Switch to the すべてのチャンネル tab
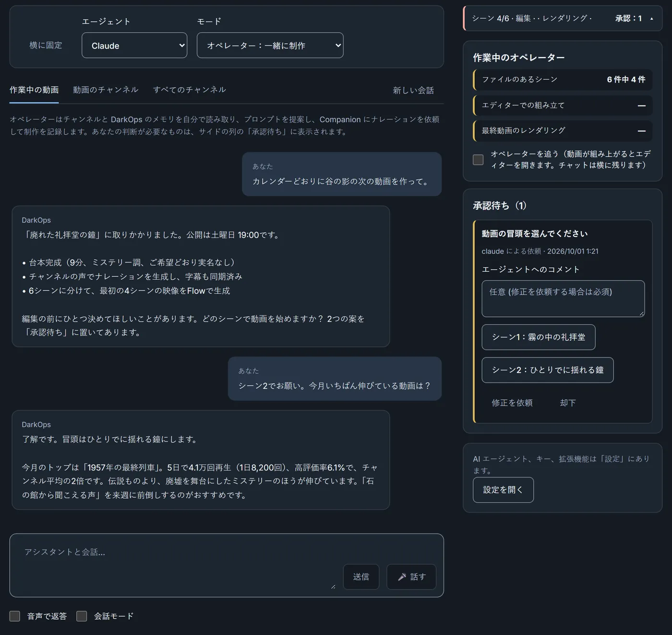This screenshot has width=672, height=635. [x=190, y=90]
